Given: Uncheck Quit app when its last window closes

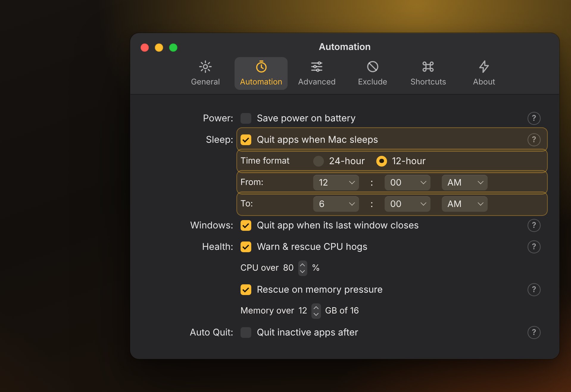Looking at the screenshot, I should [x=246, y=225].
